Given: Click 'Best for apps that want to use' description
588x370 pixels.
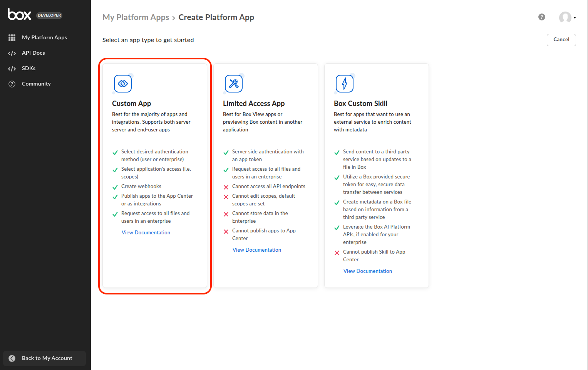Looking at the screenshot, I should pyautogui.click(x=372, y=122).
